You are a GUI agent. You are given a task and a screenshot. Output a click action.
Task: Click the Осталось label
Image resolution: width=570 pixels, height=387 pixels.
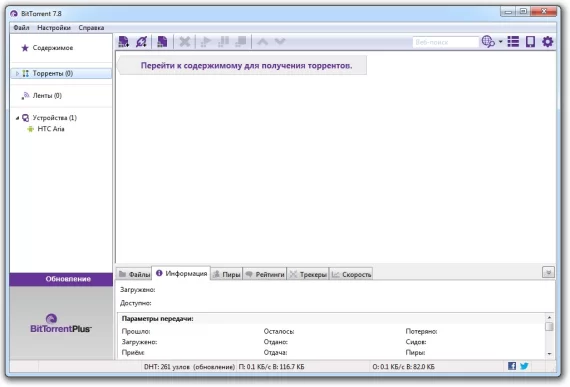279,331
